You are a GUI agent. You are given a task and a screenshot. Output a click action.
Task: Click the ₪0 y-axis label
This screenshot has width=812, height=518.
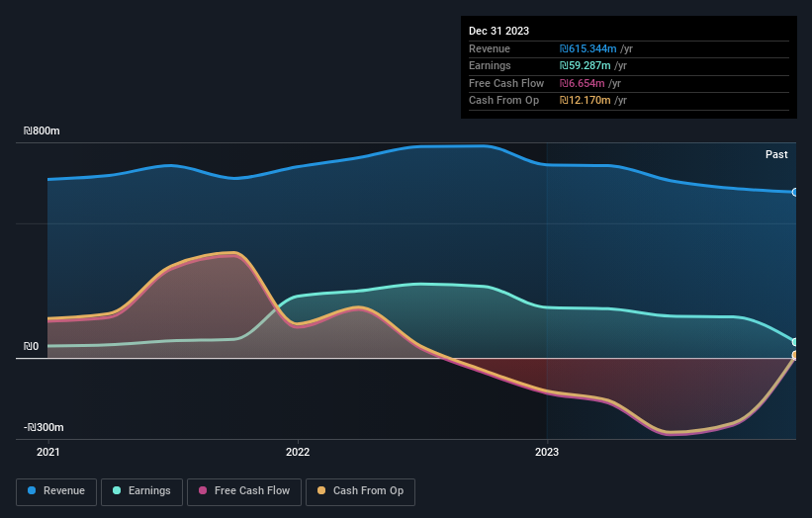point(31,346)
